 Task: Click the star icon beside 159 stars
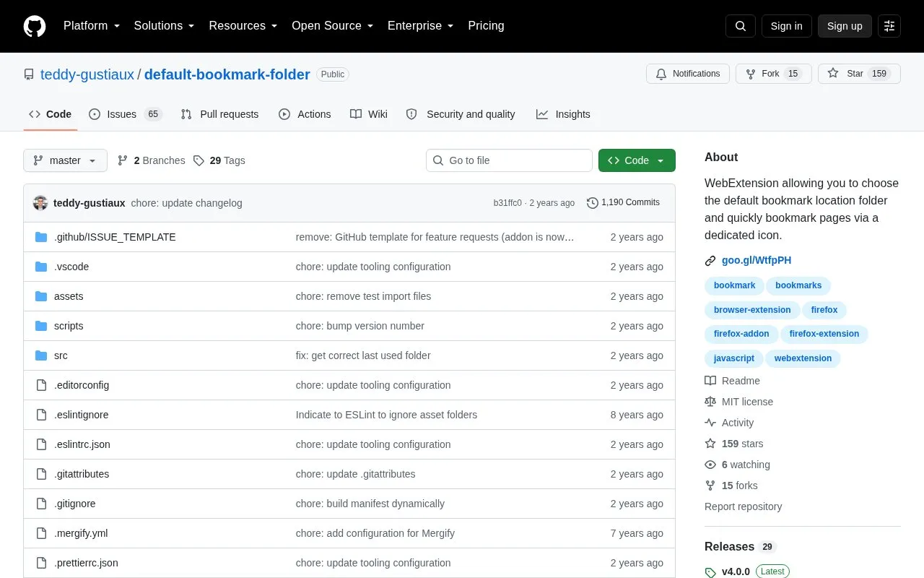(x=710, y=444)
